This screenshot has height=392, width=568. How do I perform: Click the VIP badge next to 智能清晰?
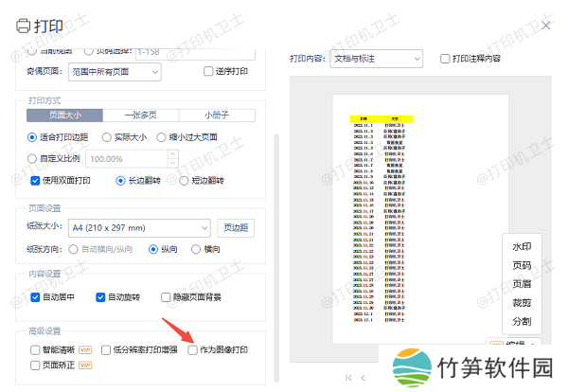pyautogui.click(x=83, y=350)
